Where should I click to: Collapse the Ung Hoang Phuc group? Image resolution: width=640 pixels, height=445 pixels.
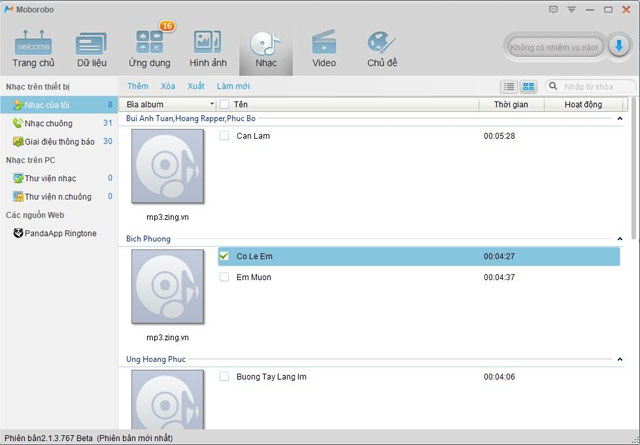[x=620, y=359]
